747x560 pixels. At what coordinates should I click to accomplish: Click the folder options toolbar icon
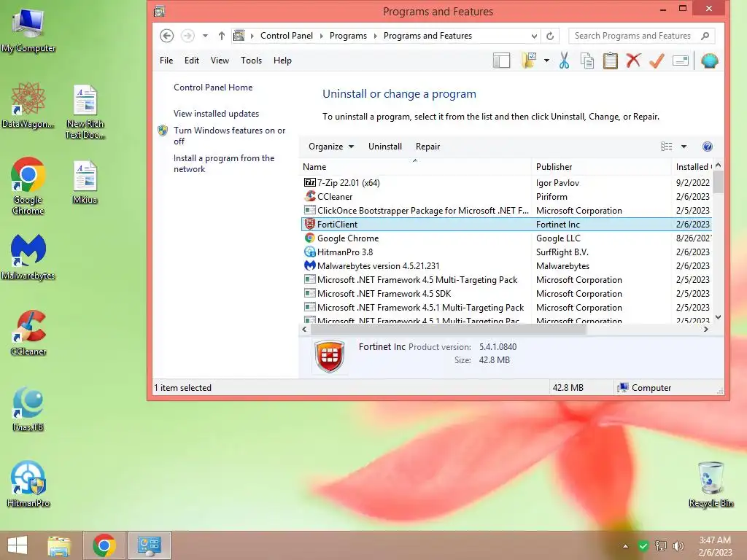tap(530, 61)
